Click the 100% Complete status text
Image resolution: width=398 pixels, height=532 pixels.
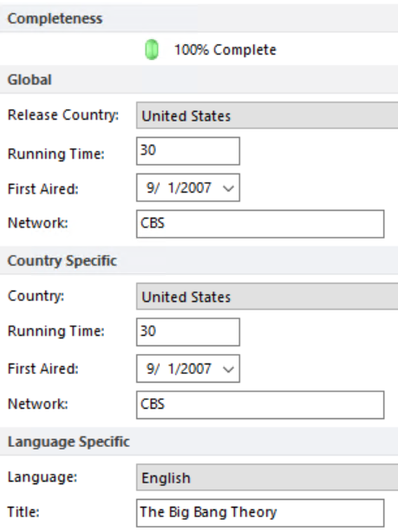[x=225, y=49]
